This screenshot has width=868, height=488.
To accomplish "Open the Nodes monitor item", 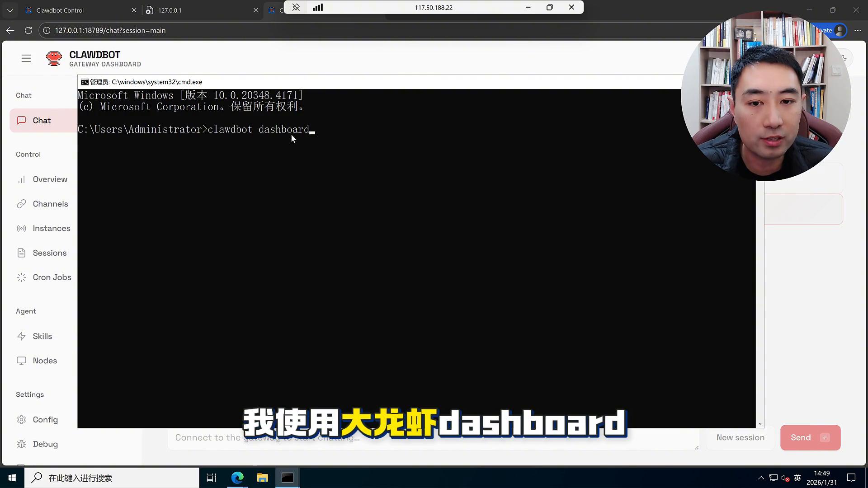I will click(44, 361).
